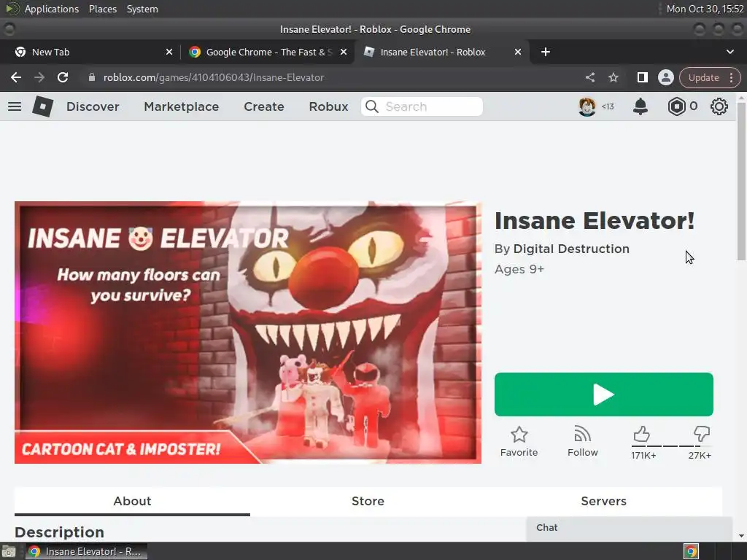Open the Servers tab

tap(603, 501)
